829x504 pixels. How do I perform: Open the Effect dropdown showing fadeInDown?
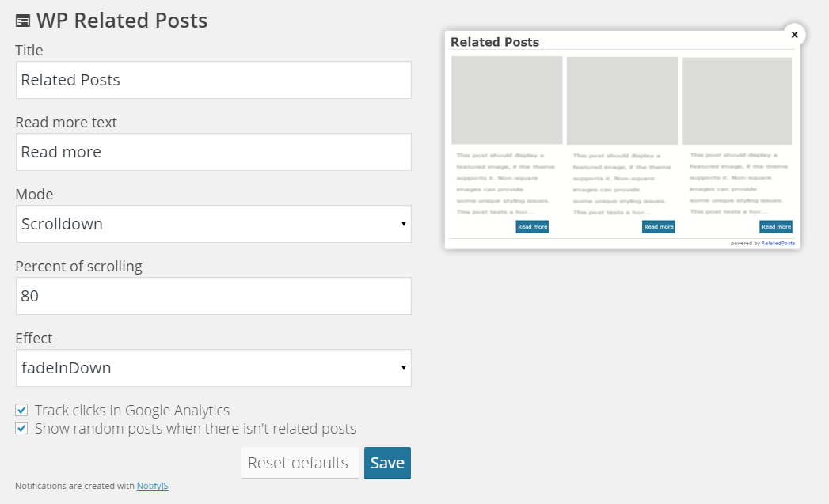[214, 368]
